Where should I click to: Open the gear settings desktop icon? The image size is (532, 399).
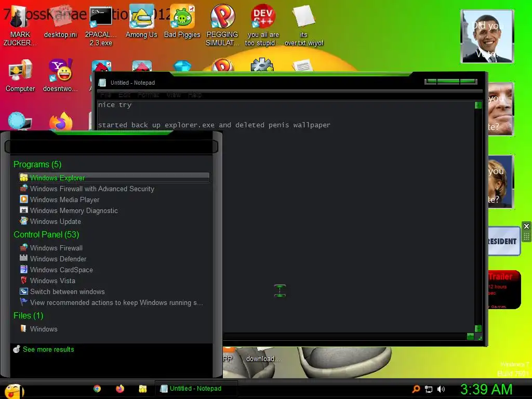coord(262,64)
